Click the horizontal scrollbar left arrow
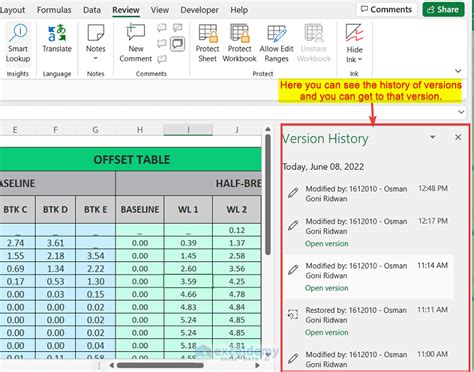This screenshot has width=474, height=372. tap(112, 366)
